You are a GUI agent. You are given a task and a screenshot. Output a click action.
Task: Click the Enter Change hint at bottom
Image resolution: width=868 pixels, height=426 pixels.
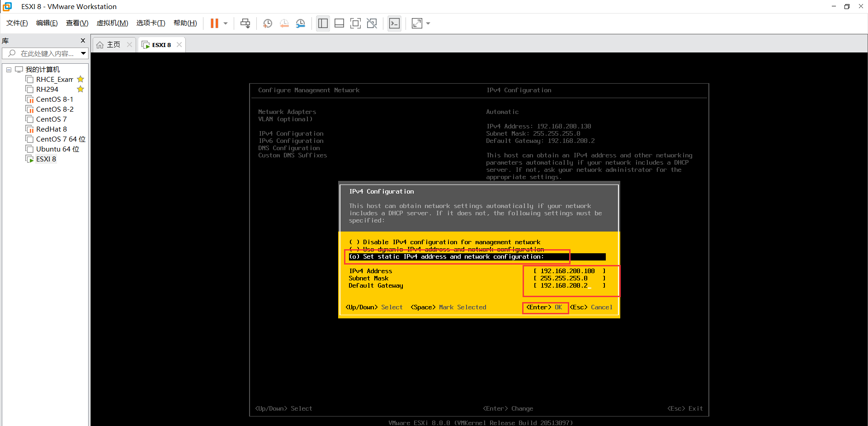click(508, 409)
